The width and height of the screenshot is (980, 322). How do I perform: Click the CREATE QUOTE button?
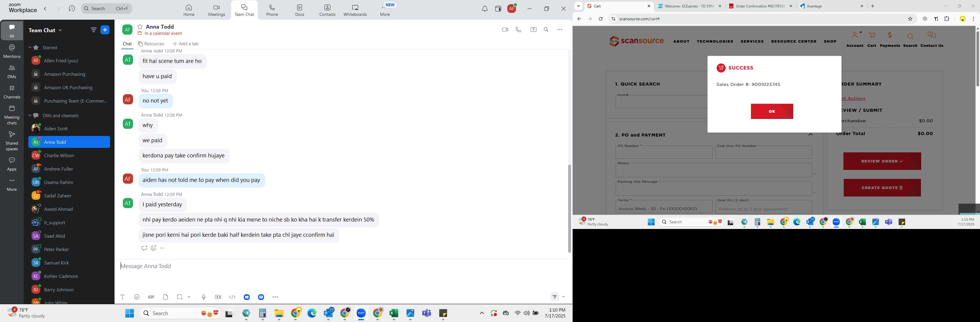coord(882,188)
